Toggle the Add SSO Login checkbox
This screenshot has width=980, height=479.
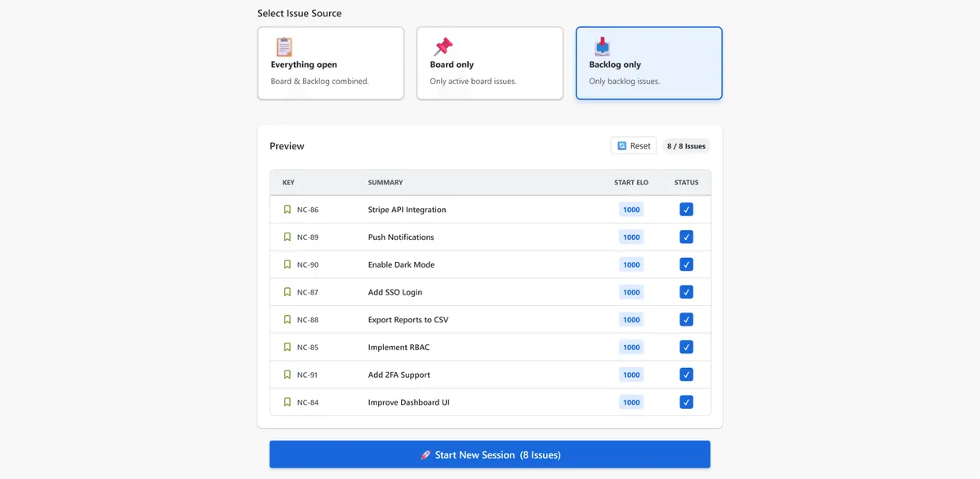[686, 292]
